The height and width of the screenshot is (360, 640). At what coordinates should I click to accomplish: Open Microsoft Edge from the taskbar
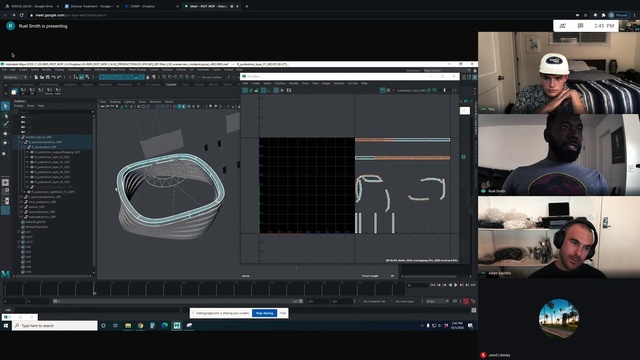[x=165, y=325]
